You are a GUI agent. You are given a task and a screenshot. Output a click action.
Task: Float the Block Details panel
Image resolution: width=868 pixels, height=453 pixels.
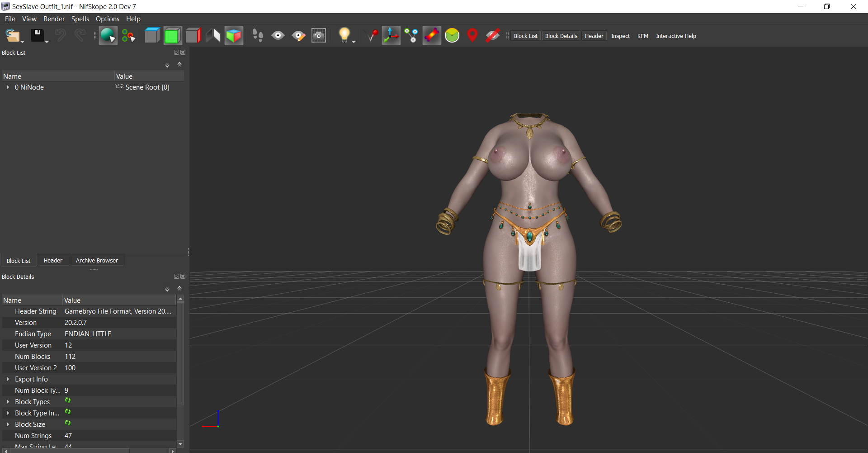[177, 277]
